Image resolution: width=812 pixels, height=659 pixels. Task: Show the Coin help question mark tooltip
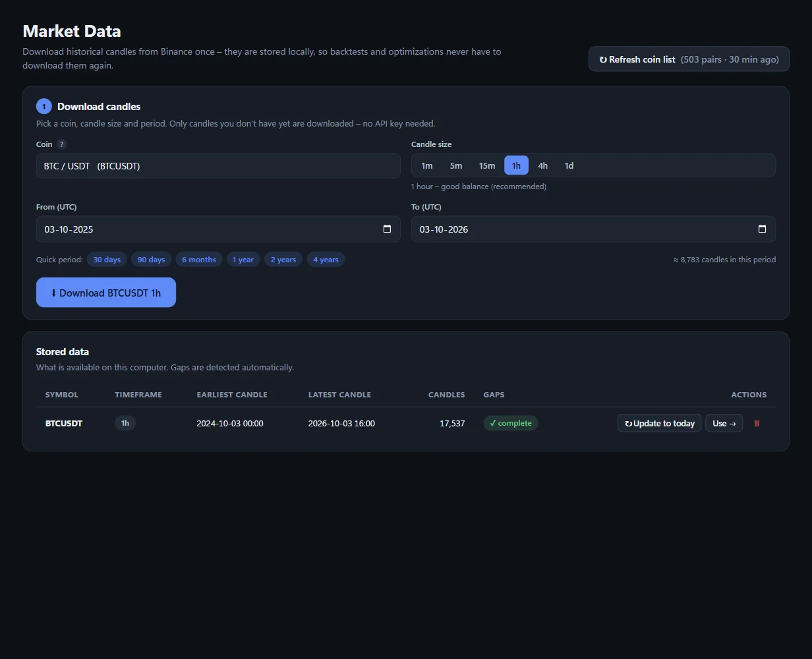[62, 144]
